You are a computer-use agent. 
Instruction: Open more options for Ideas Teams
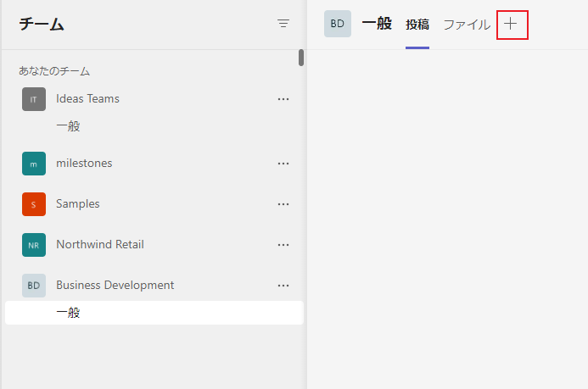[x=283, y=99]
